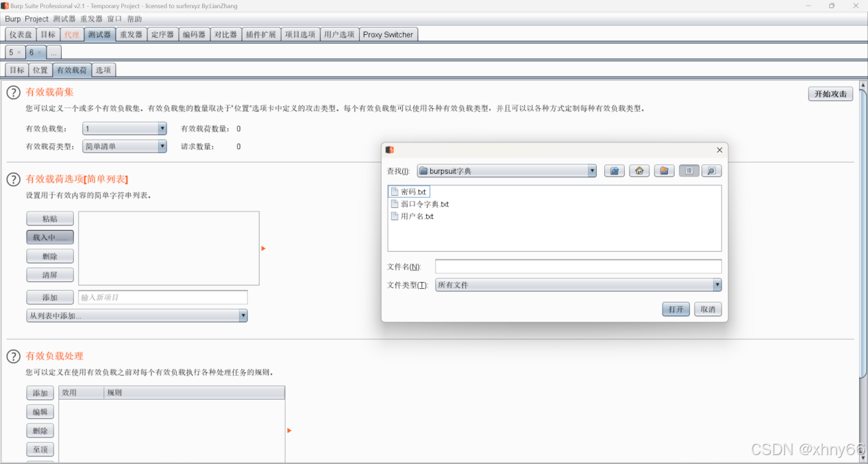Screen dimensions: 868x464
Task: Click the 编辑 rule button
Action: [x=40, y=412]
